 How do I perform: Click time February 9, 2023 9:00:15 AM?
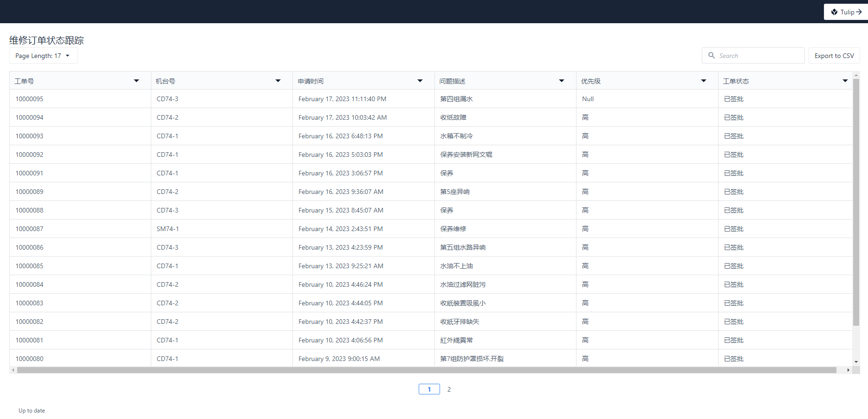(x=339, y=359)
